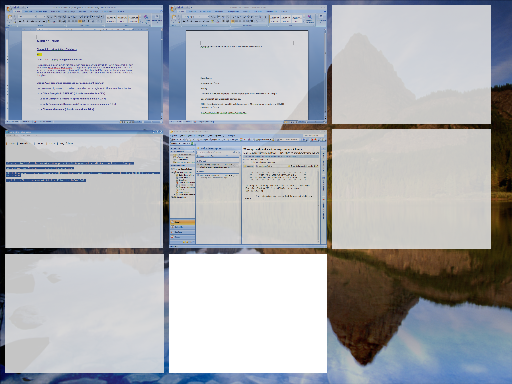Select empty desktop tile showing the mountain peak
This screenshot has height=384, width=512.
tap(411, 64)
